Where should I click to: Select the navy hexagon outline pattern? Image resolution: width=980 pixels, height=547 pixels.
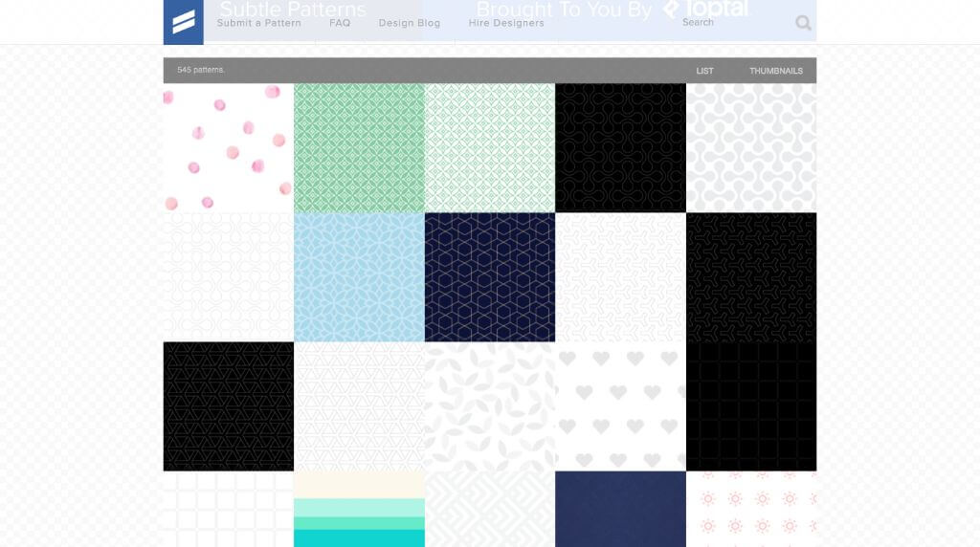pyautogui.click(x=490, y=277)
